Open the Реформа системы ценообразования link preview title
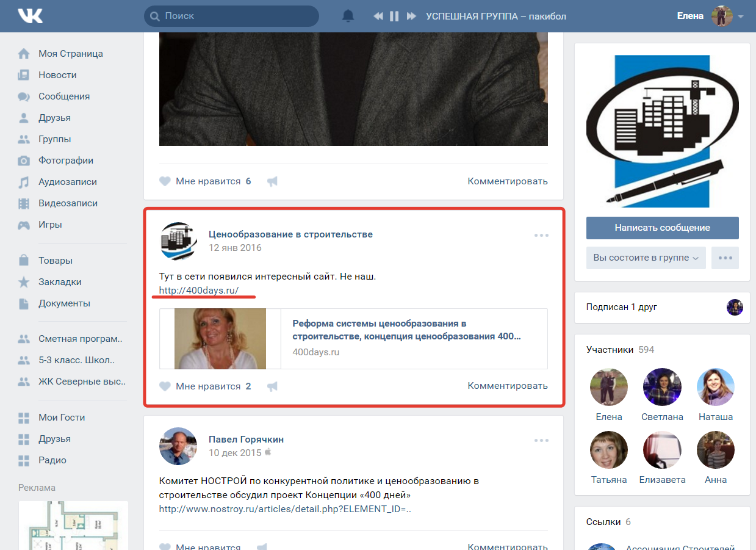 406,330
